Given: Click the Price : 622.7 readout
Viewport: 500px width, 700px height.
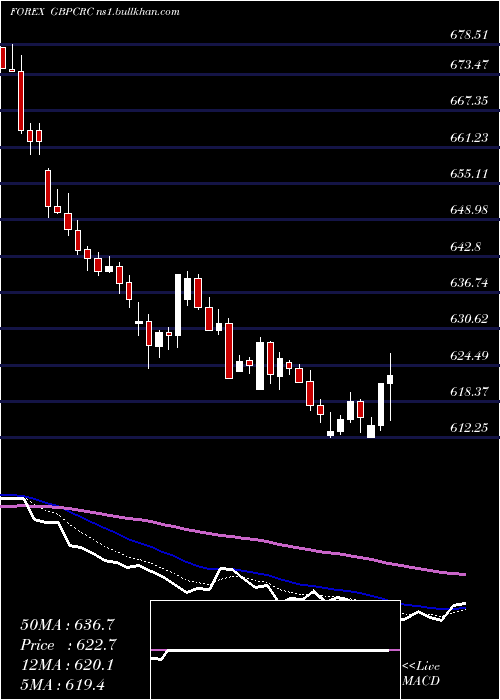Looking at the screenshot, I should coord(68,645).
